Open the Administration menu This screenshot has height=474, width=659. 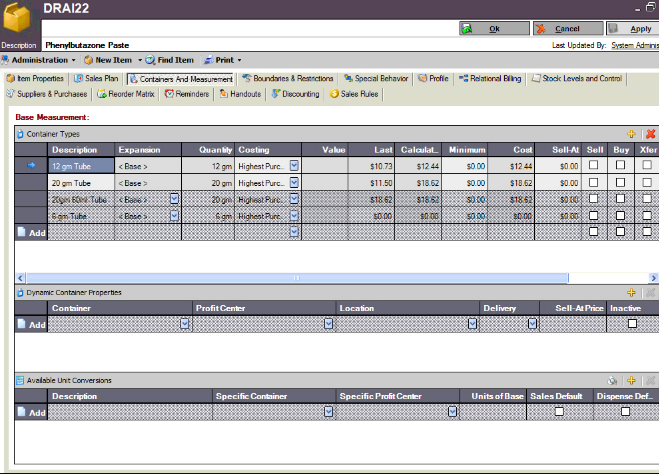coord(38,60)
